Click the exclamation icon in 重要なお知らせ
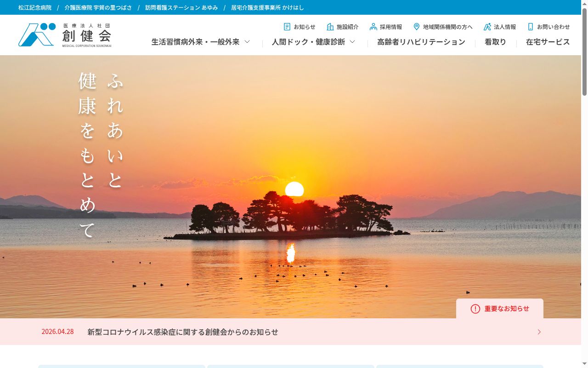 (x=475, y=309)
